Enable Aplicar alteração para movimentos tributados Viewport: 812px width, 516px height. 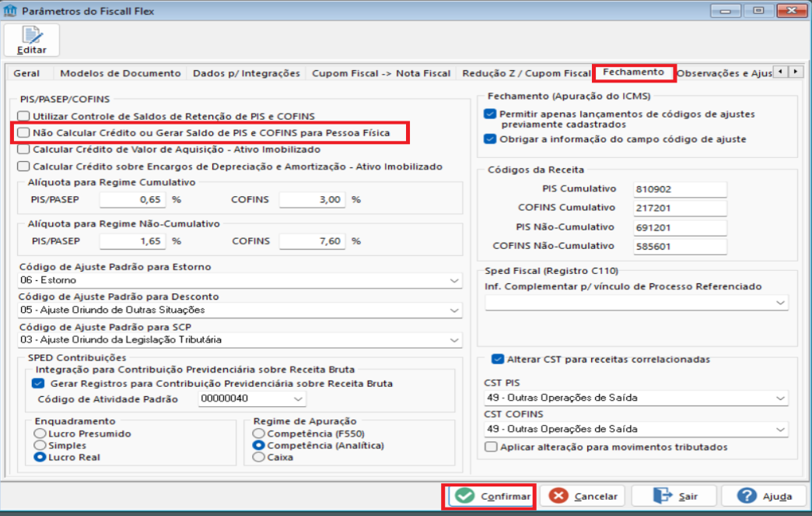click(491, 447)
